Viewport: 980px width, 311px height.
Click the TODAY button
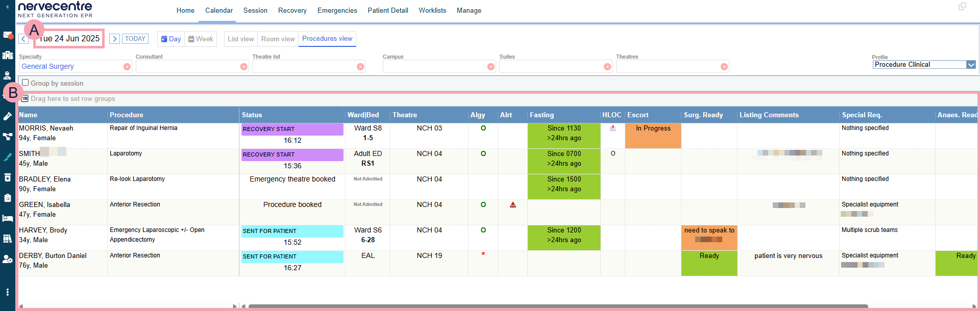pyautogui.click(x=135, y=39)
